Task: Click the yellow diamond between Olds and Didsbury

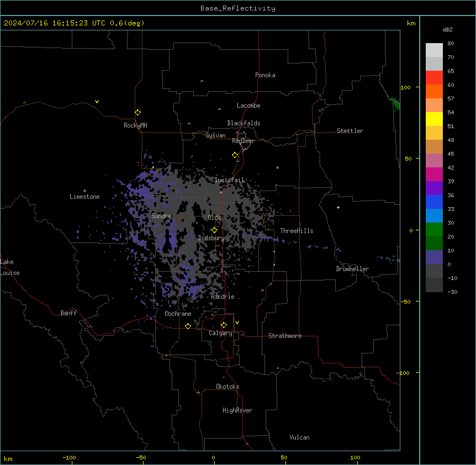Action: pos(214,230)
